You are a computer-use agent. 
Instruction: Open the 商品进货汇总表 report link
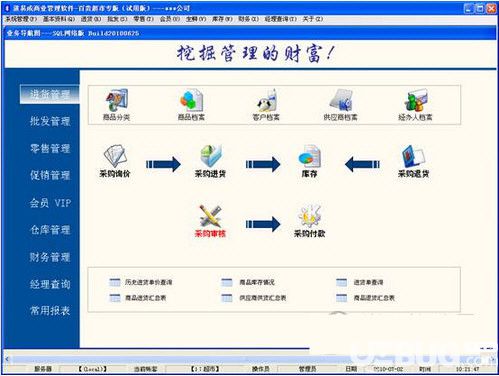pos(145,298)
